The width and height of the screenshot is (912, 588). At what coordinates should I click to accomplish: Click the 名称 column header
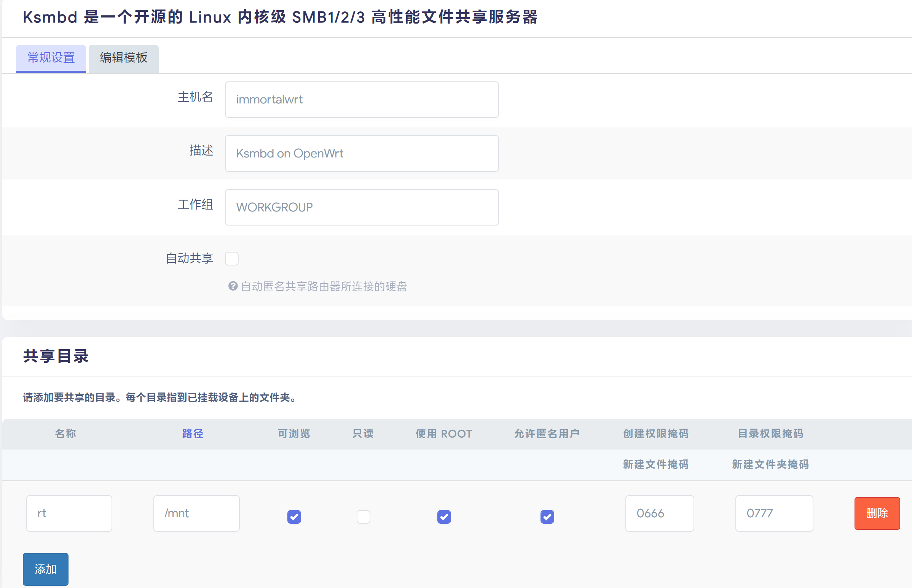(65, 434)
